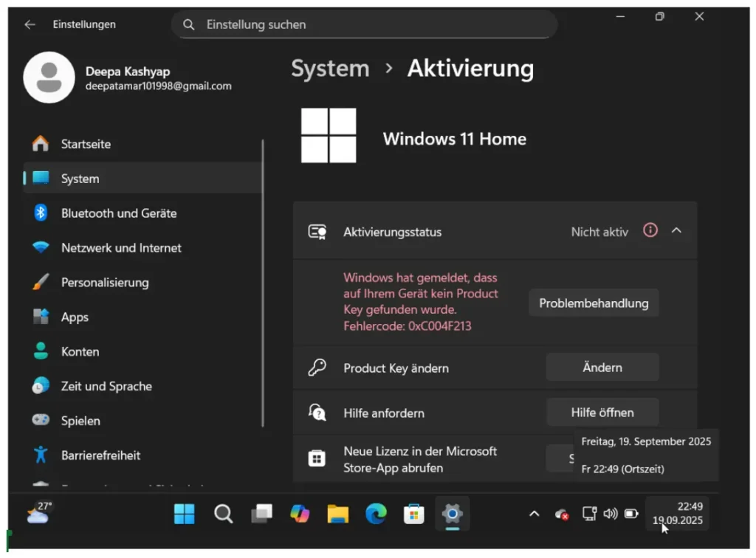
Task: Click the volume speaker tray icon
Action: 611,514
